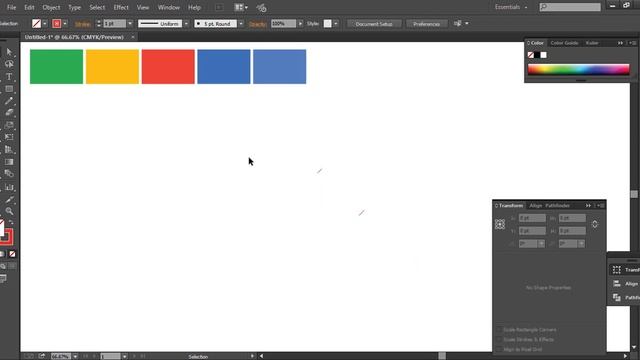Screen dimensions: 640x360
Task: Open the fill color dropdown in control bar
Action: (45, 24)
